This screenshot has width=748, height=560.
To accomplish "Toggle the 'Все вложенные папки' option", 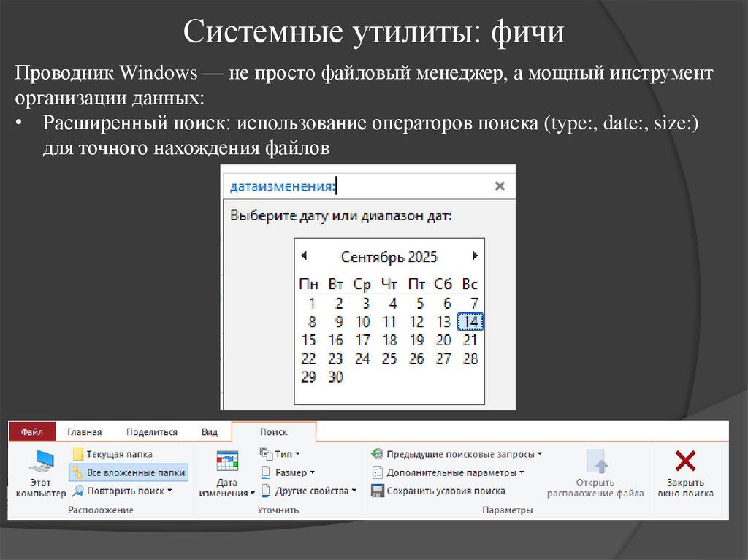I will pyautogui.click(x=129, y=472).
